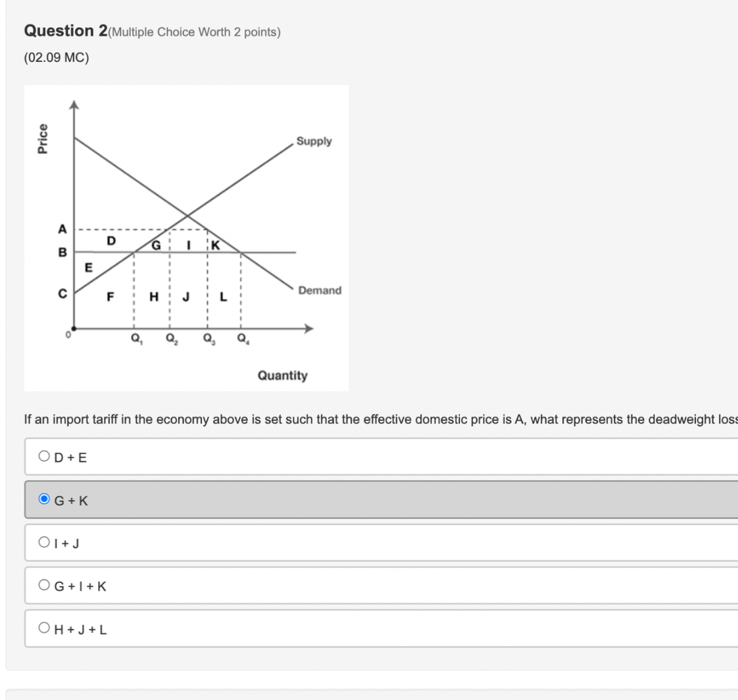Click point A on the price axis
The width and height of the screenshot is (738, 700).
coord(62,230)
